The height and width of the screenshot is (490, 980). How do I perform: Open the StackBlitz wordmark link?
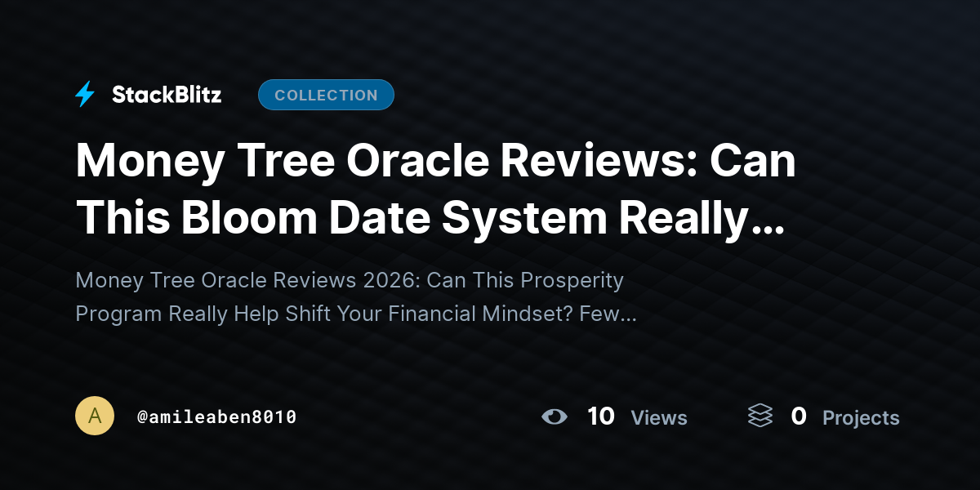pos(167,95)
